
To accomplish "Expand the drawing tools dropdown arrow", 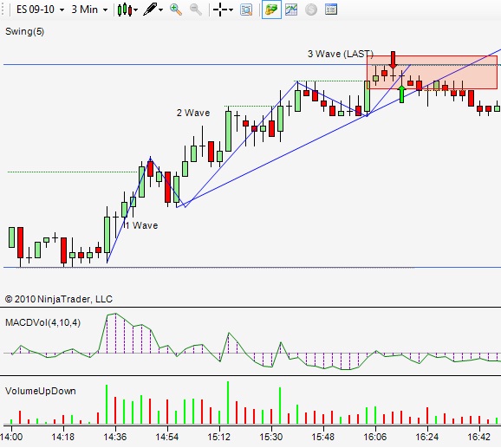I will [x=161, y=10].
